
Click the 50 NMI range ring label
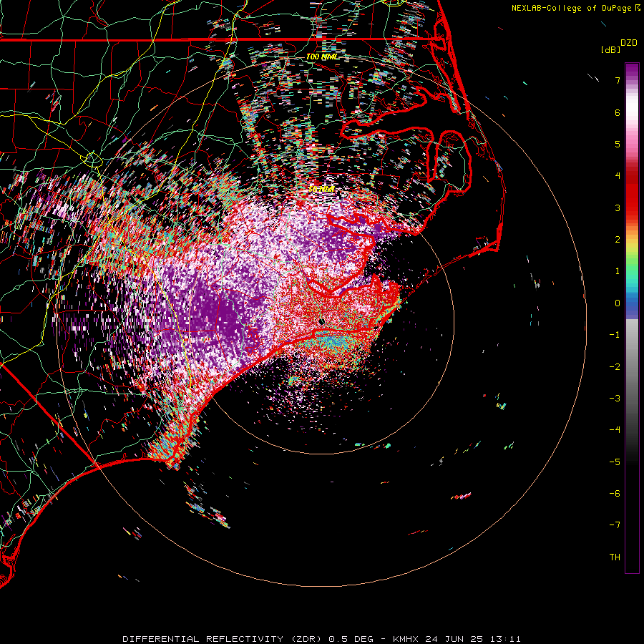[x=321, y=190]
